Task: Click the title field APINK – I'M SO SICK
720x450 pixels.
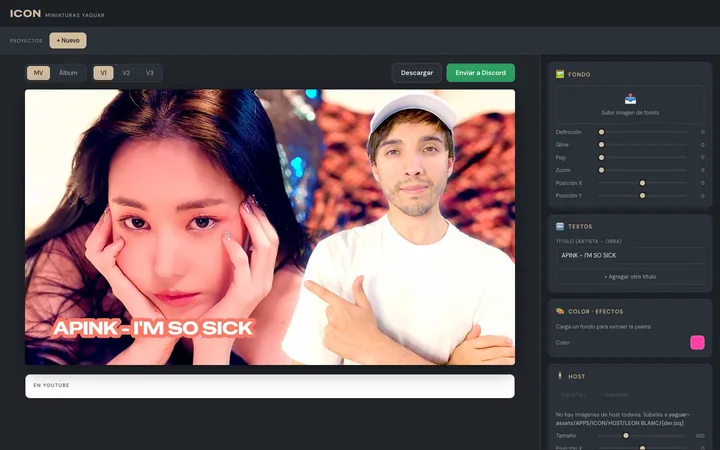Action: pos(630,255)
